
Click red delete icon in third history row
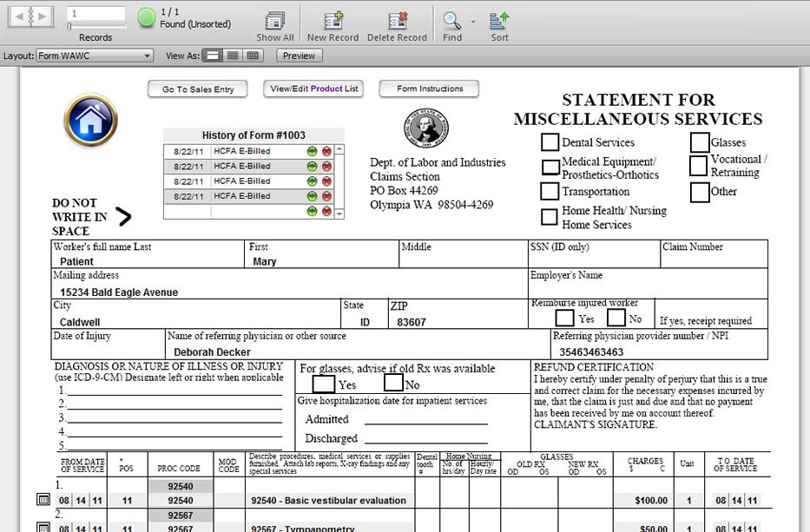click(x=326, y=181)
